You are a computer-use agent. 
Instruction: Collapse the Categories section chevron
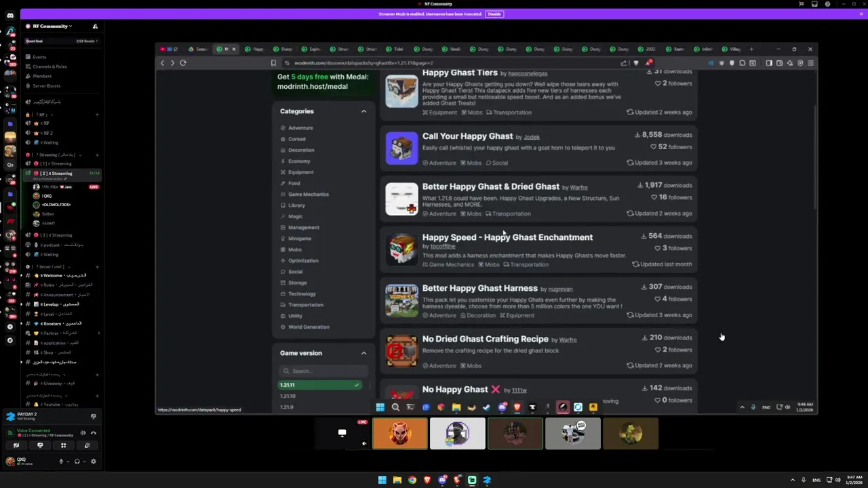pos(363,111)
